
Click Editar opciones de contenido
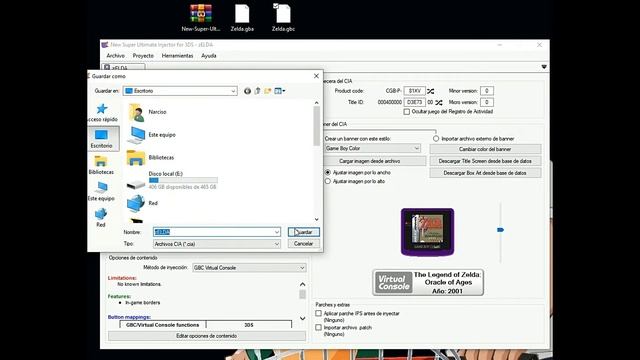[x=207, y=336]
